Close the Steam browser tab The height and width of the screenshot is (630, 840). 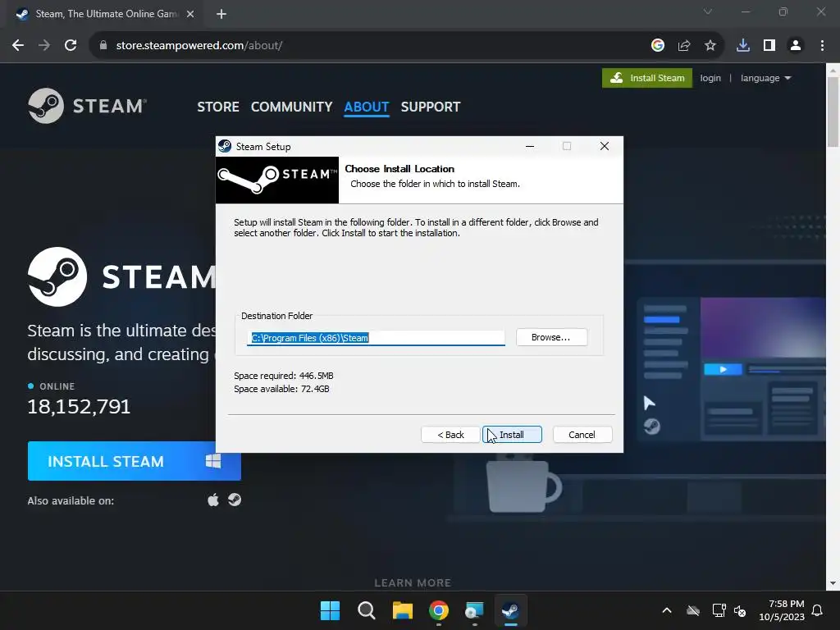click(x=190, y=14)
